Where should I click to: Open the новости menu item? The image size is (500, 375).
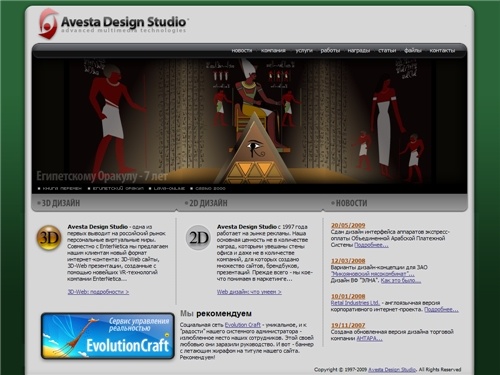(242, 50)
